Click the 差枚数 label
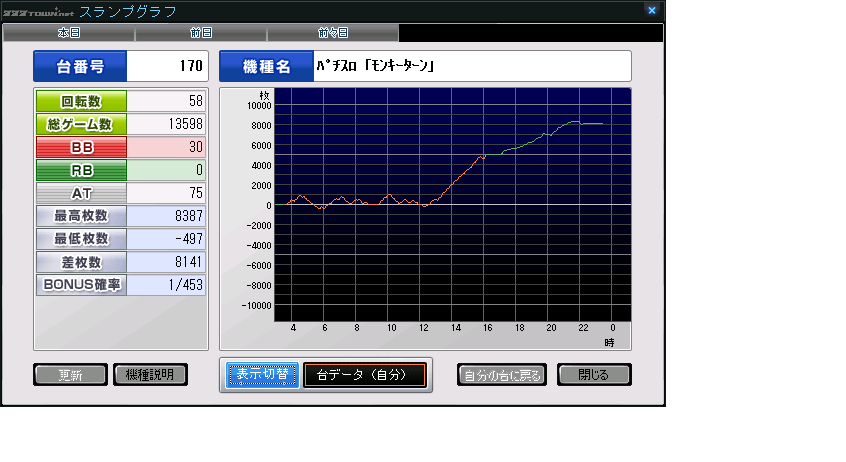846x462 pixels. coord(81,262)
